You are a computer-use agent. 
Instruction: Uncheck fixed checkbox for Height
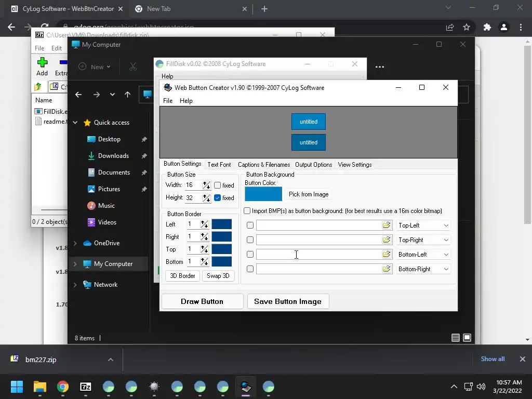pyautogui.click(x=218, y=198)
